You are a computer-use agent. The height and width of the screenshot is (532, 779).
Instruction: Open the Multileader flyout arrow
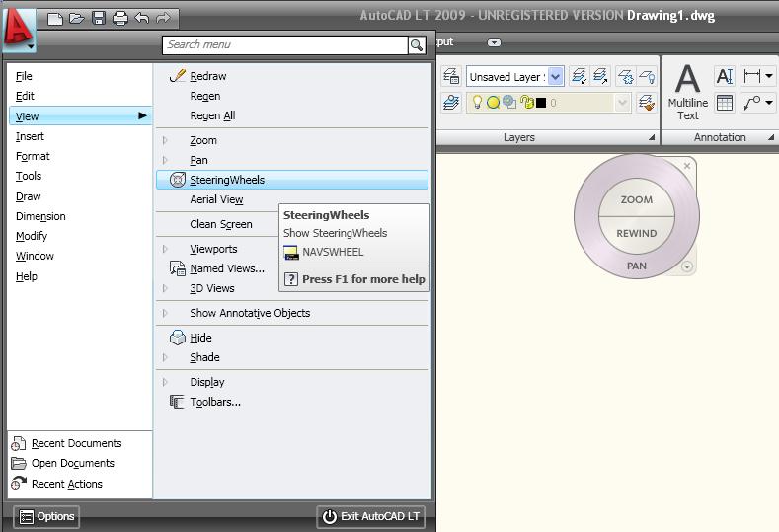tap(768, 103)
